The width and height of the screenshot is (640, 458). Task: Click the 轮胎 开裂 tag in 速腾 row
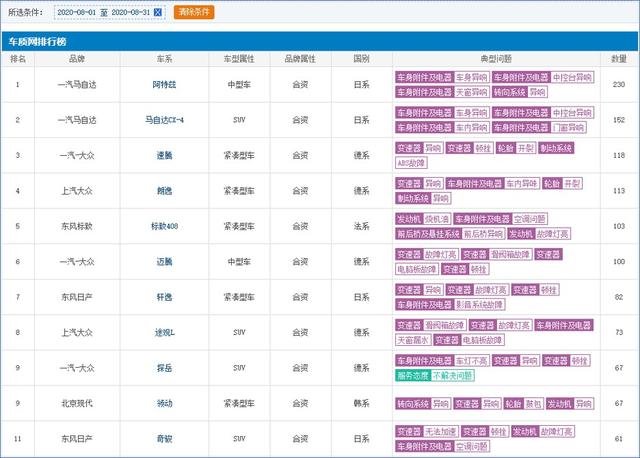516,148
